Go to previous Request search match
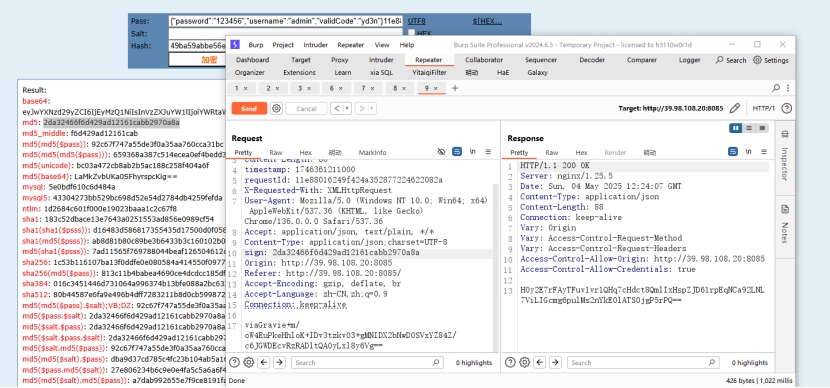 (x=264, y=363)
